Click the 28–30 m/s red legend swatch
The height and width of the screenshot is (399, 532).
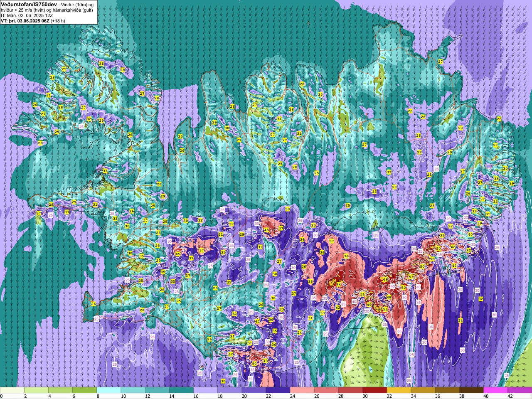pyautogui.click(x=351, y=390)
